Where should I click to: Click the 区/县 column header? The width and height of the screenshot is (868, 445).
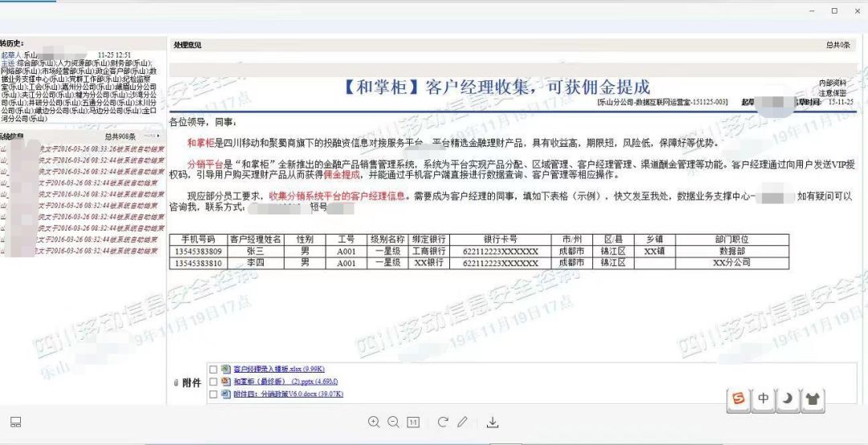(x=613, y=239)
